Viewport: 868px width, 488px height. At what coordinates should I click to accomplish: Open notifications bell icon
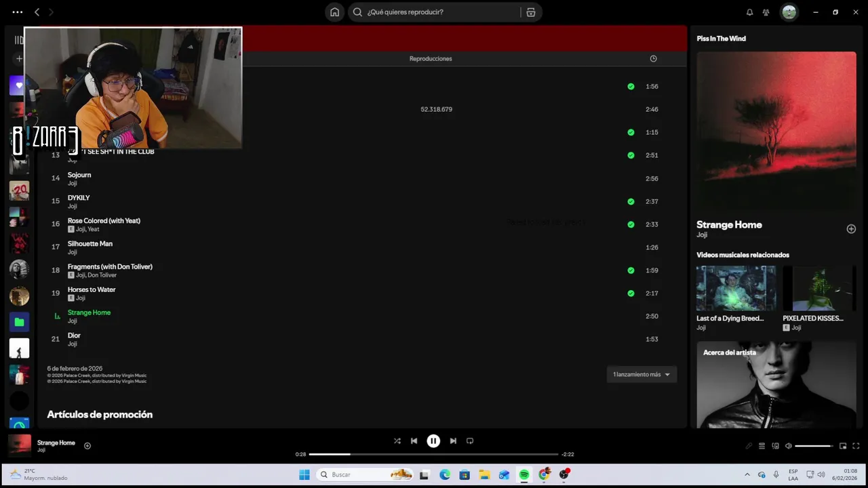(749, 12)
